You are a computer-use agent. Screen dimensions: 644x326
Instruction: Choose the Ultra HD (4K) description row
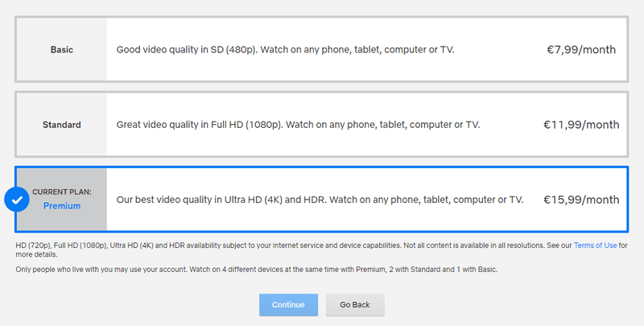point(320,200)
